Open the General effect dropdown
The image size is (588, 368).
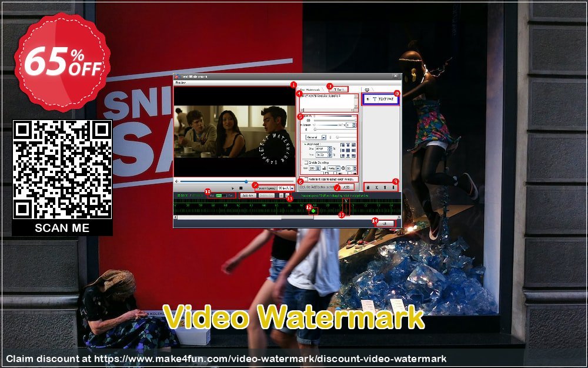tap(316, 137)
